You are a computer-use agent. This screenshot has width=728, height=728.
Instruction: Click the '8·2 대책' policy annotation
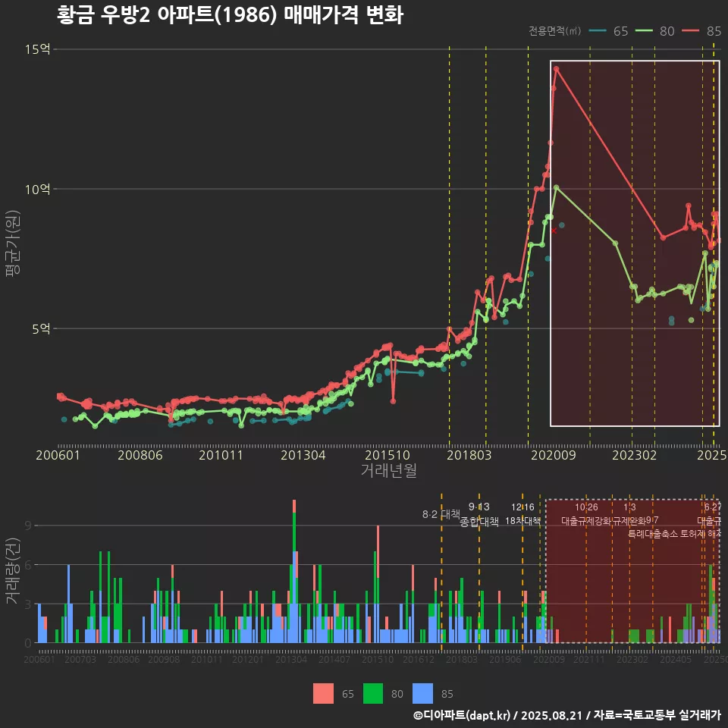(441, 514)
